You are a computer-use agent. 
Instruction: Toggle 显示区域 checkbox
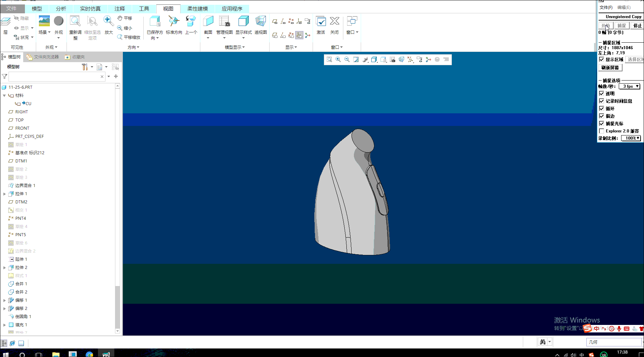click(x=601, y=59)
